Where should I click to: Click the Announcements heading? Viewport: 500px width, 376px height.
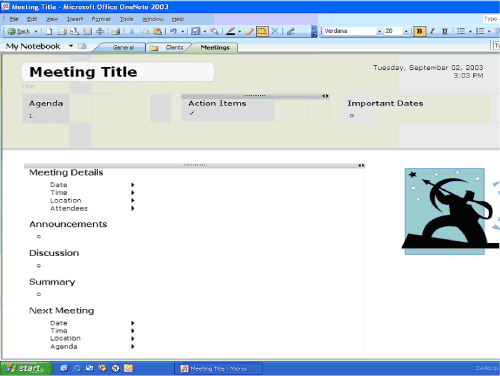[68, 224]
